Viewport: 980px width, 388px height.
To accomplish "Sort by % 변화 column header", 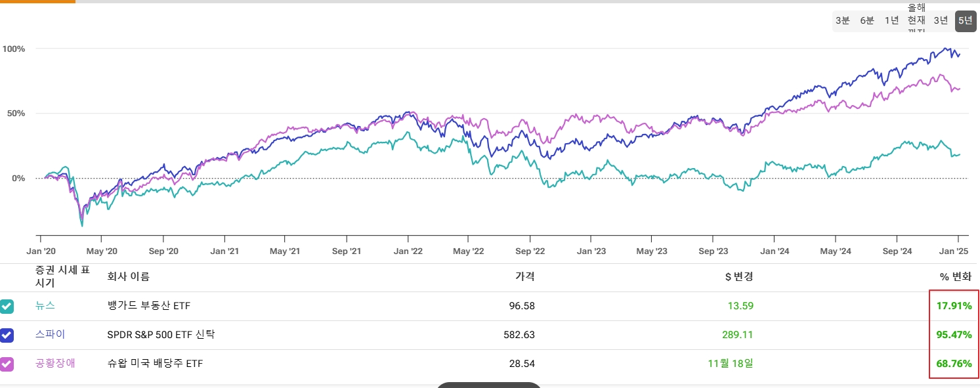I will click(x=956, y=276).
